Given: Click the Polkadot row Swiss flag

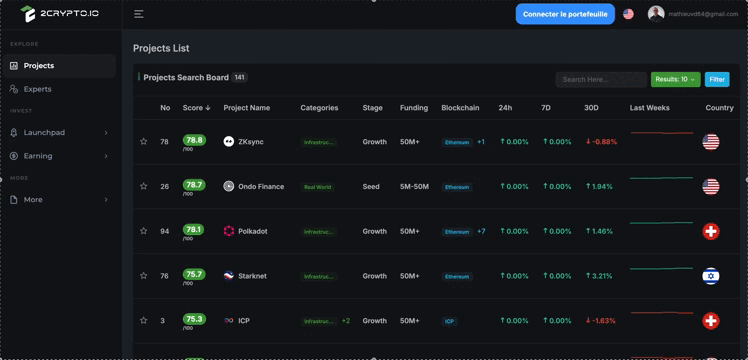Looking at the screenshot, I should click(711, 231).
